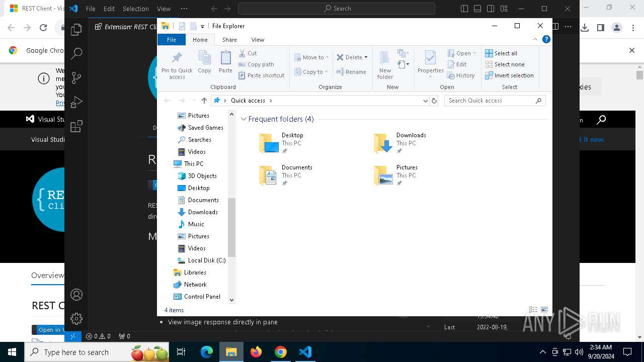Switch to the Home ribbon tab
Screen dimensions: 644x362
[x=200, y=40]
